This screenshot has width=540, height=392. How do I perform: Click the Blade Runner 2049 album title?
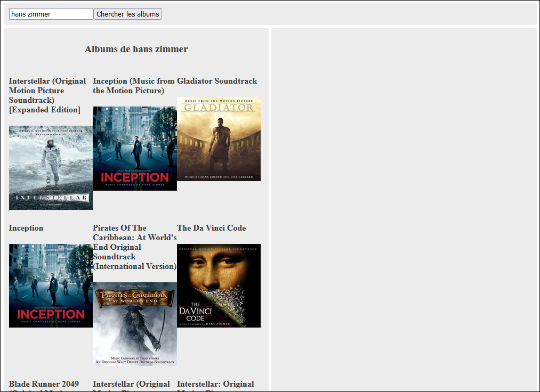(44, 387)
